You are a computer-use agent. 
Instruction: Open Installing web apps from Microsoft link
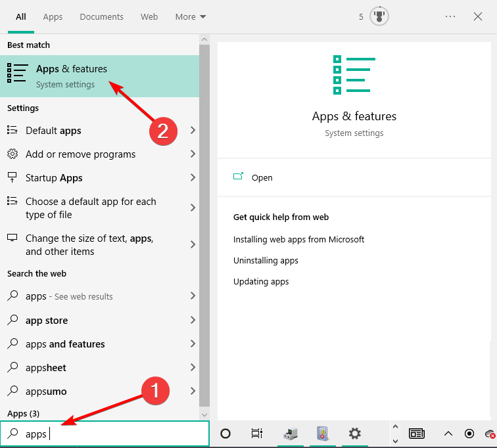click(298, 239)
